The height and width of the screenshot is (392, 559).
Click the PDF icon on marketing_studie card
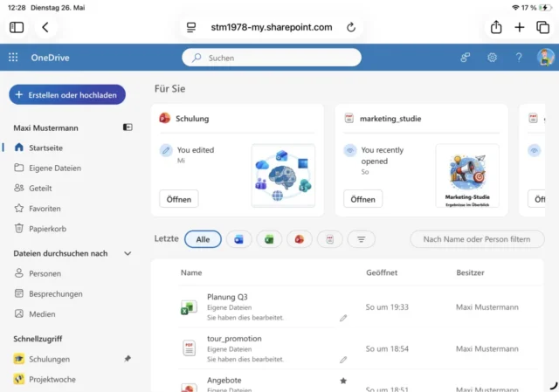[349, 118]
